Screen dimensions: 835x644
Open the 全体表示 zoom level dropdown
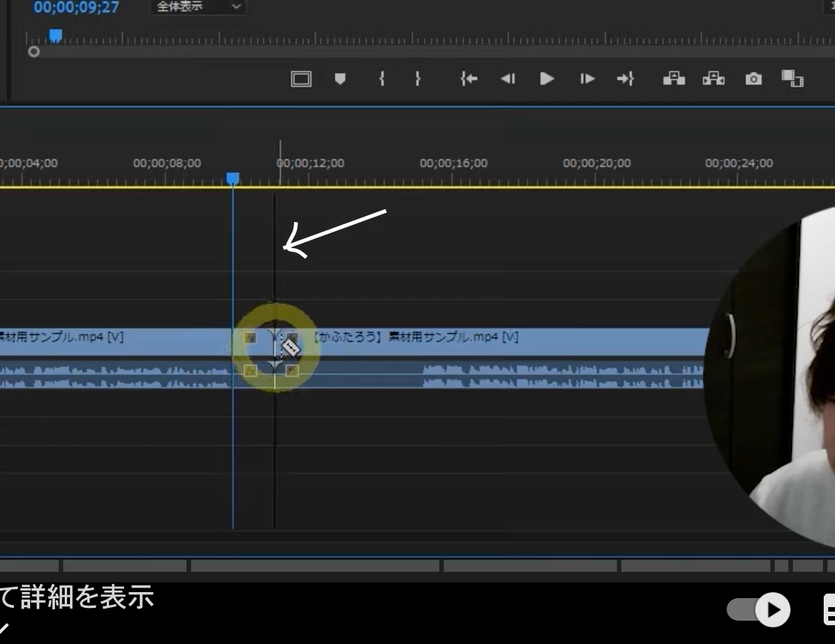coord(198,6)
